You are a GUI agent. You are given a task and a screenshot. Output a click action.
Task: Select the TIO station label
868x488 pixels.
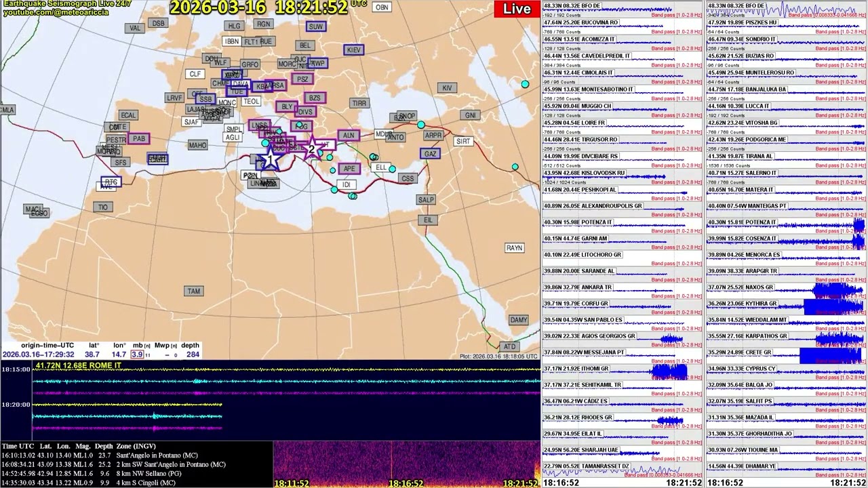[x=103, y=207]
